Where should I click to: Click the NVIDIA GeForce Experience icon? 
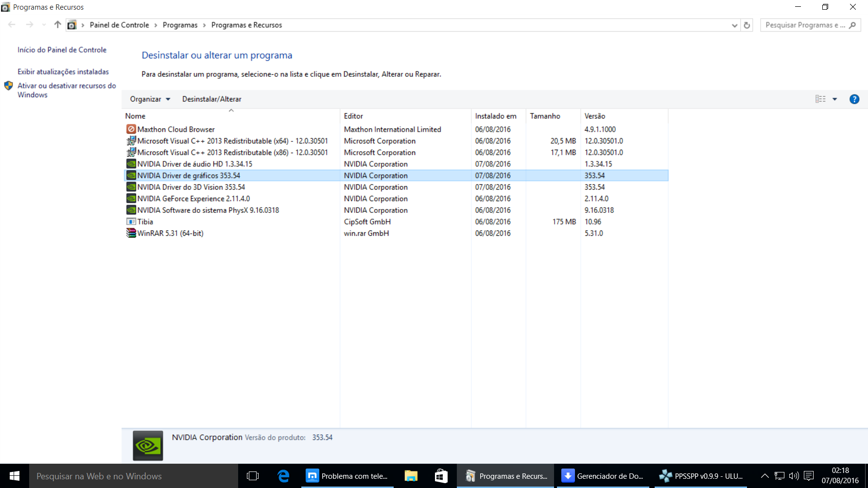[131, 199]
